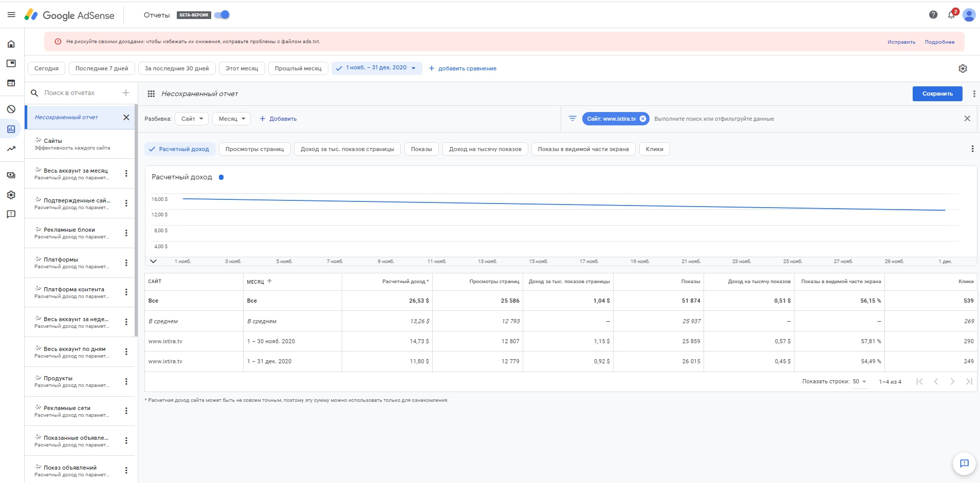The image size is (980, 483).
Task: Open the main hamburger menu
Action: [x=11, y=15]
